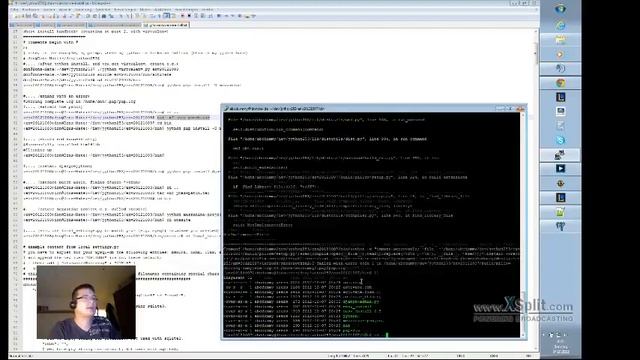The width and height of the screenshot is (640, 360).
Task: Click the red macro record toolbar icon
Action: (x=182, y=16)
